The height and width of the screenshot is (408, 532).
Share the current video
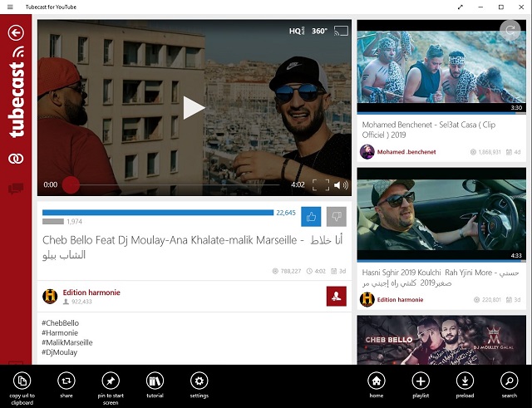tap(66, 385)
